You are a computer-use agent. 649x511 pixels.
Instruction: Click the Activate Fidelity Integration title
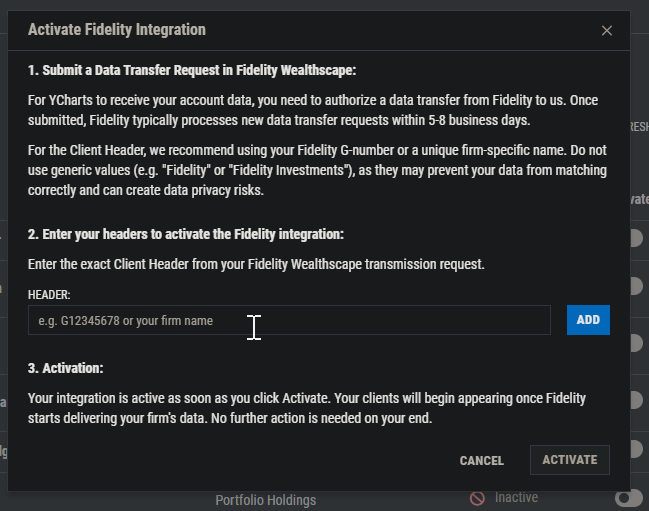[x=117, y=30]
